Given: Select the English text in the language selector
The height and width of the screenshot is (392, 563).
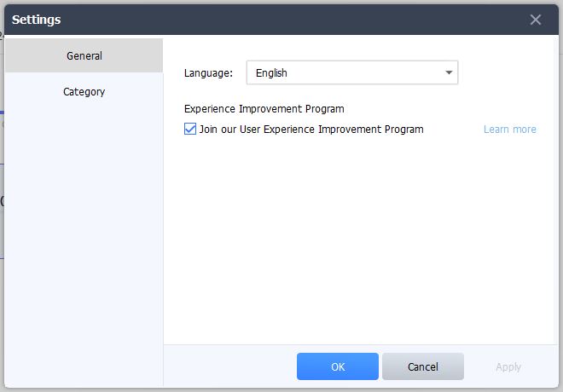Looking at the screenshot, I should point(271,73).
